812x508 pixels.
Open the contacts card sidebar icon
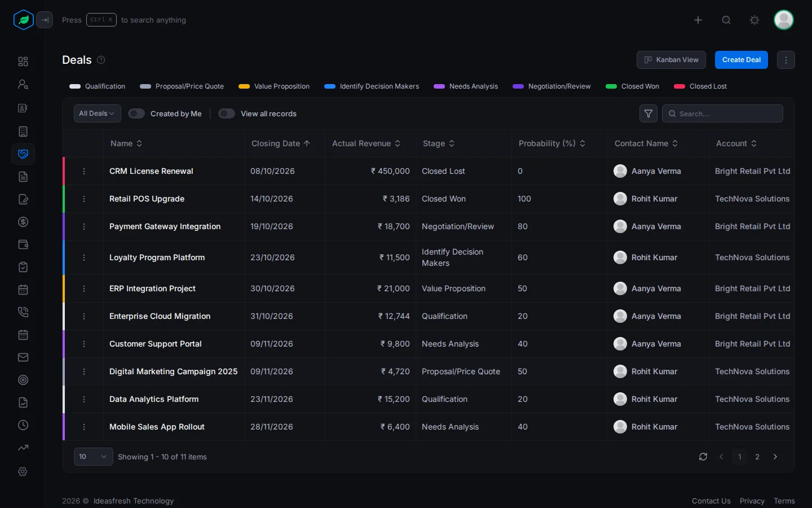point(23,108)
